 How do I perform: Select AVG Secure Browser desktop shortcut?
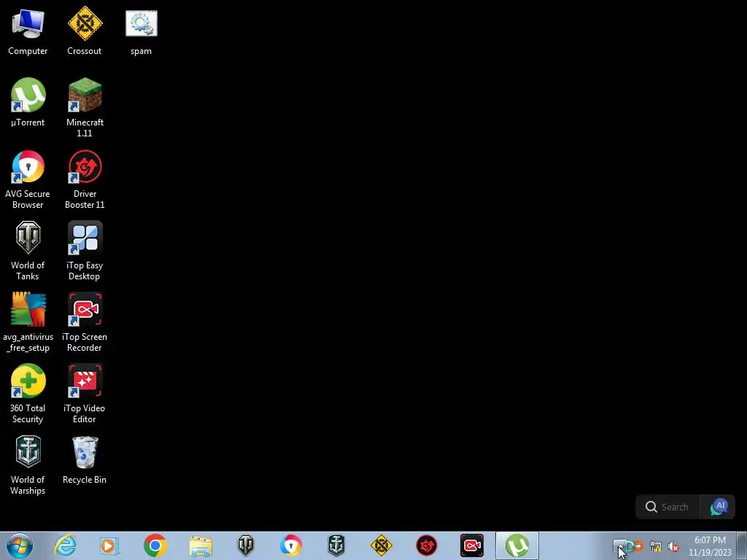click(x=28, y=180)
